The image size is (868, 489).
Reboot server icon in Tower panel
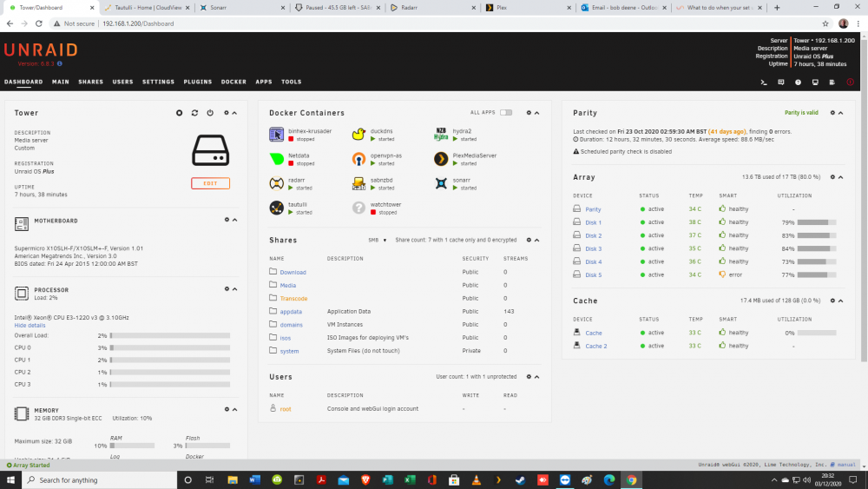(x=194, y=113)
